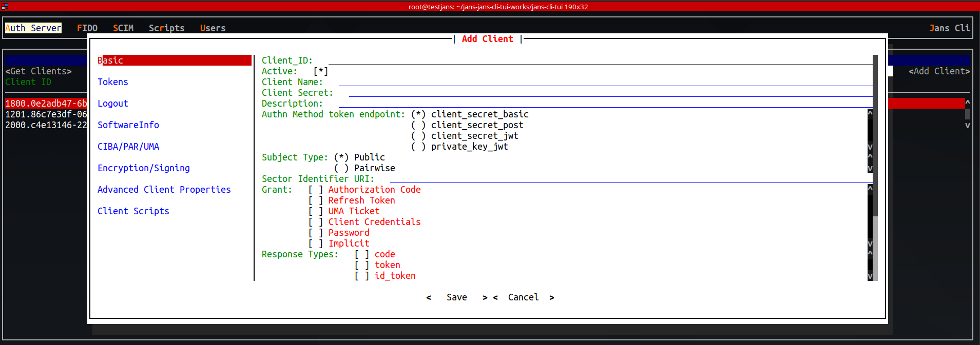This screenshot has height=345, width=980.
Task: Check the Refresh Token grant
Action: point(316,200)
